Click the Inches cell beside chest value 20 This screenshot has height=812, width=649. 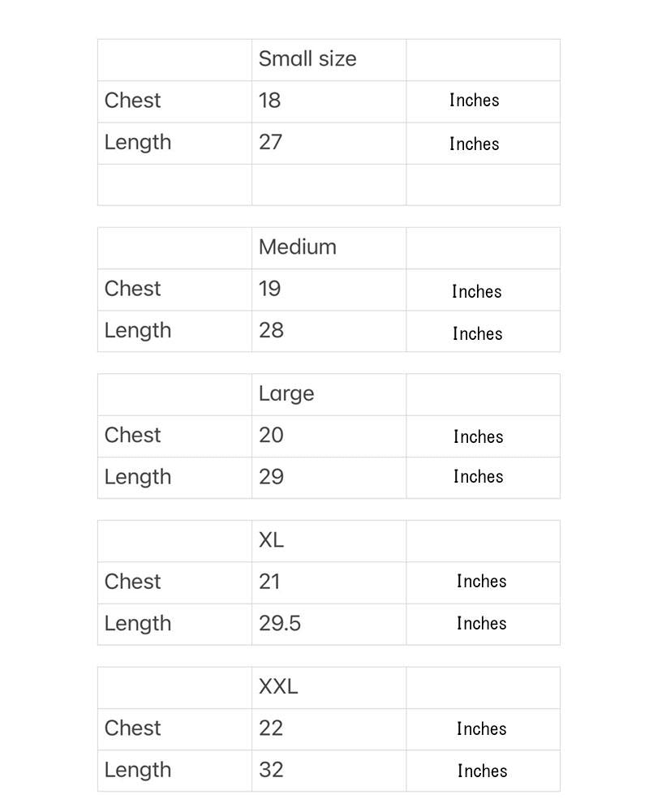coord(479,436)
